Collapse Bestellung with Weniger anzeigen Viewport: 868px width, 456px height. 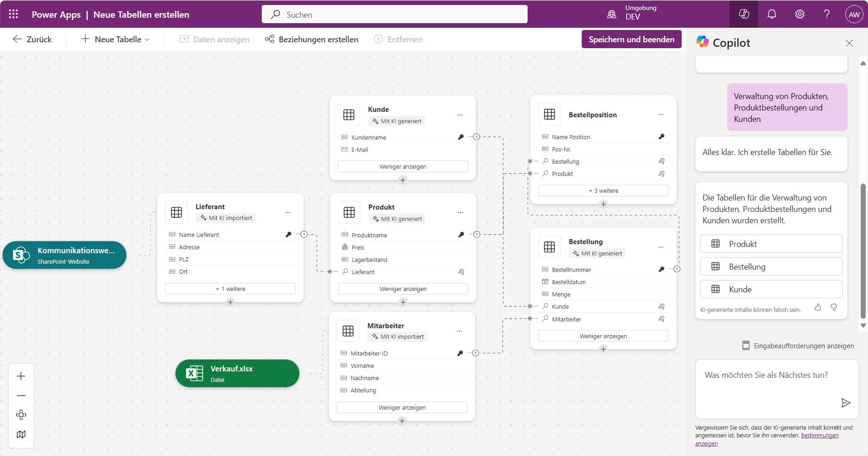[x=603, y=336]
